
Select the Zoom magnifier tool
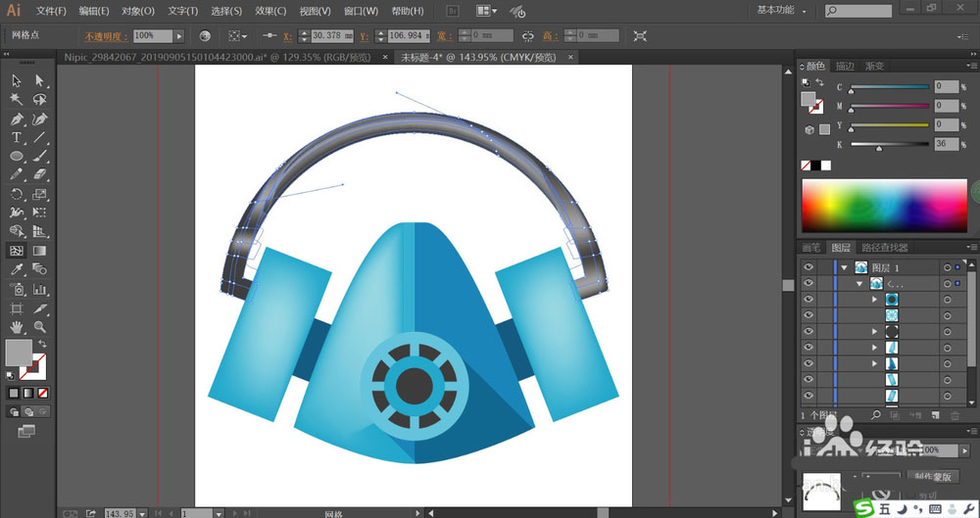[40, 326]
